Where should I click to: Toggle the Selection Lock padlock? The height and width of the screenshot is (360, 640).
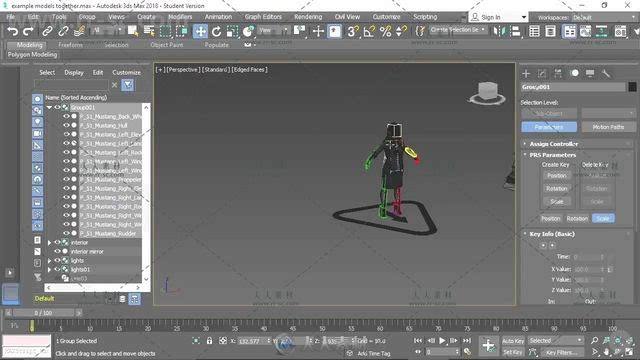(209, 340)
